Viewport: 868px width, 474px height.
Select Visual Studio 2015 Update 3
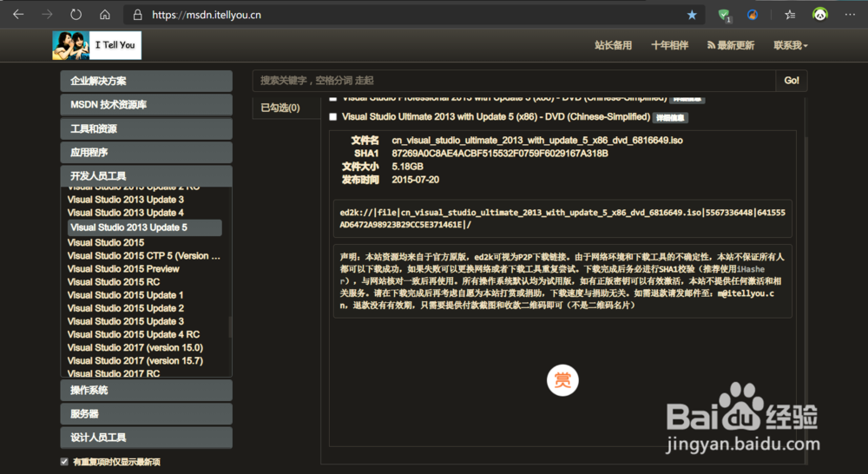tap(126, 321)
